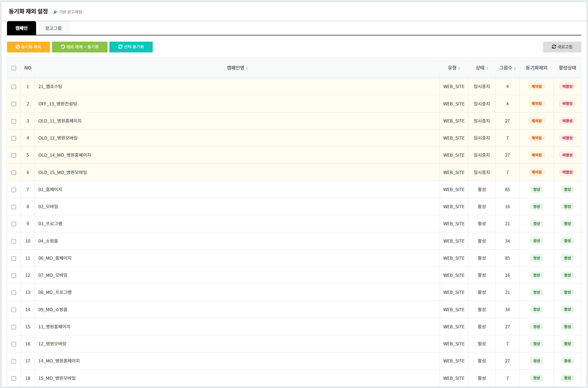
Task: Check the box for 15_MO_병원모바일
Action: point(14,378)
